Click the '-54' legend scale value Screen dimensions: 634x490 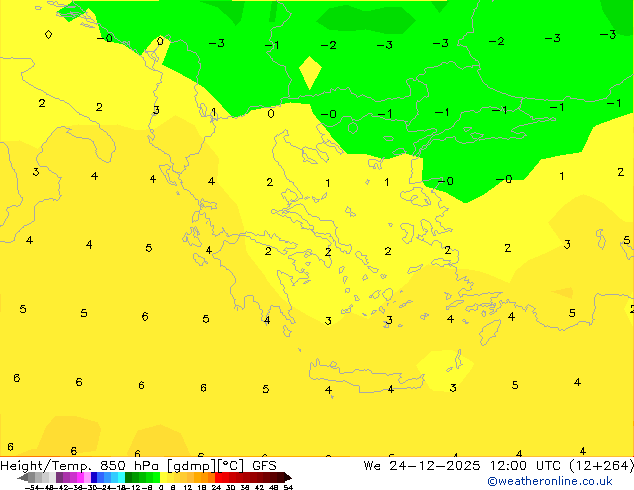(32, 487)
